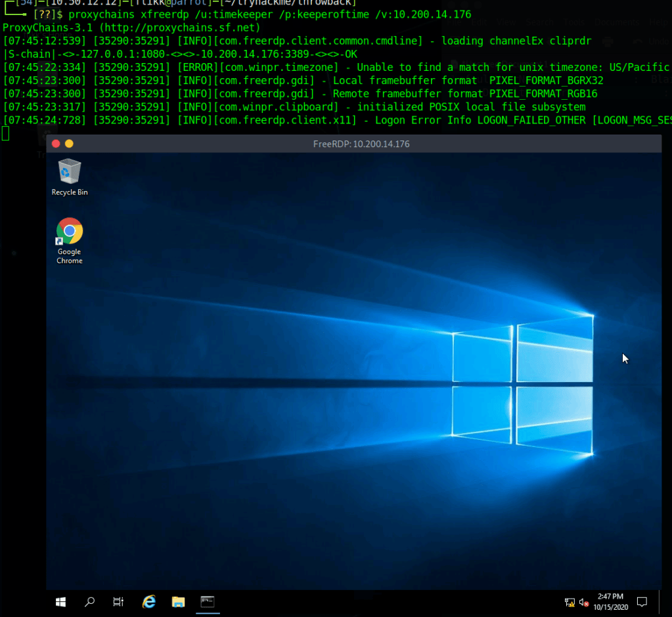The image size is (672, 617).
Task: Click the network status tray icon
Action: (570, 602)
